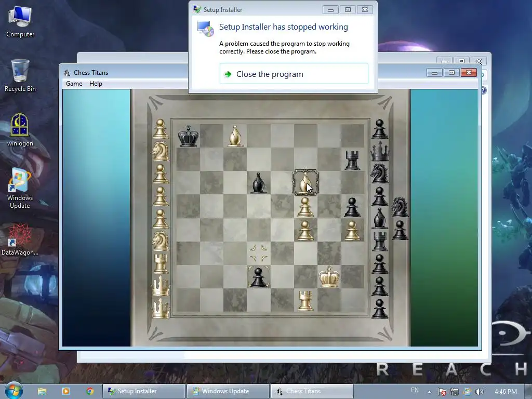Click the selected white bishop with frame

[x=305, y=182]
